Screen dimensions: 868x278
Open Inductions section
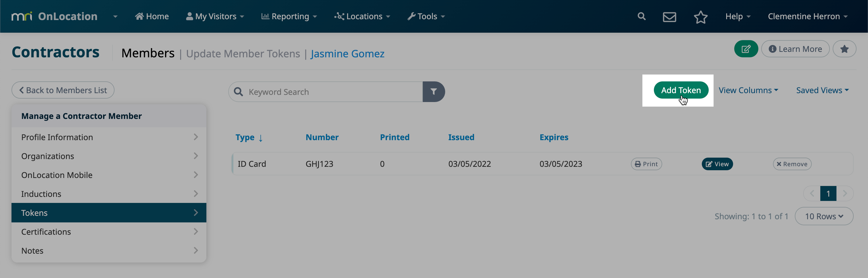[109, 193]
